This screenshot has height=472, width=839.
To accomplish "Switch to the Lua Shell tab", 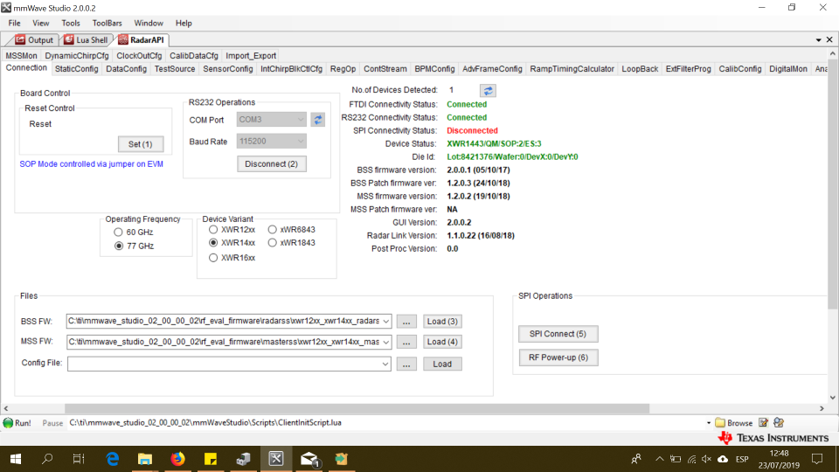I will coord(86,40).
